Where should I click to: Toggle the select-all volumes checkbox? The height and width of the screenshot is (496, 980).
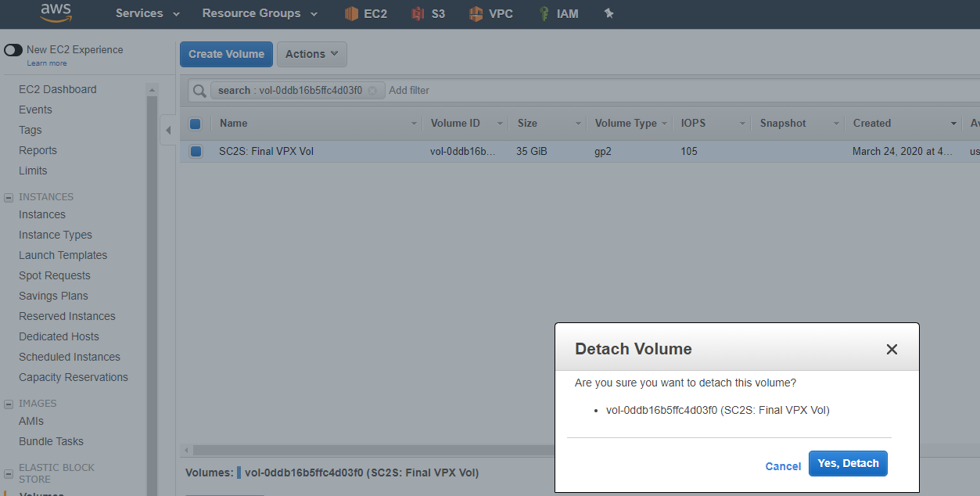tap(196, 124)
